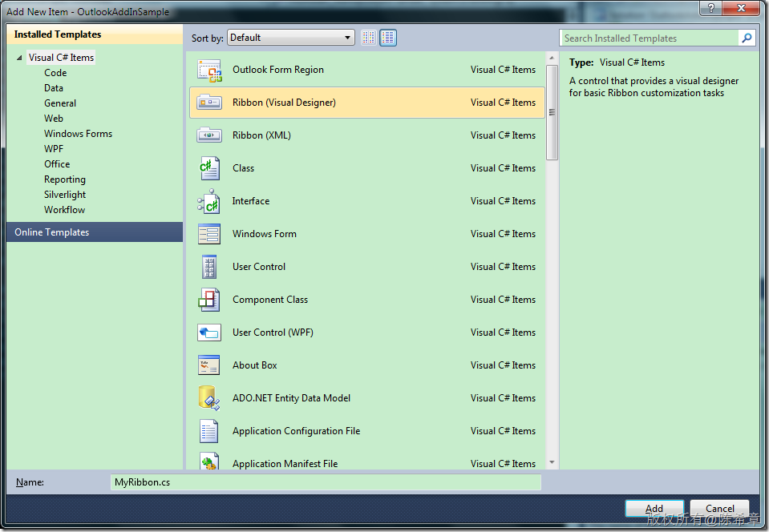Image resolution: width=769 pixels, height=532 pixels.
Task: Select the Outlook Form Region name text
Action: click(278, 70)
